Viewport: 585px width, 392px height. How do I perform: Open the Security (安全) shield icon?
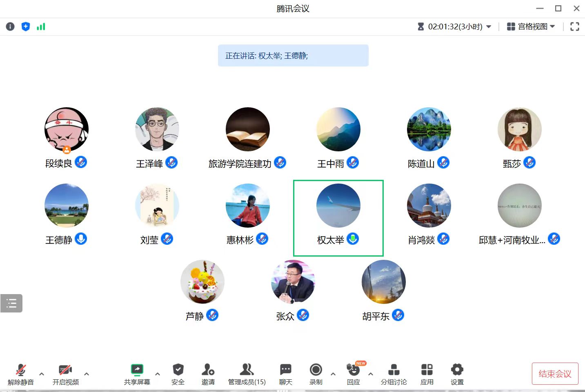point(178,374)
